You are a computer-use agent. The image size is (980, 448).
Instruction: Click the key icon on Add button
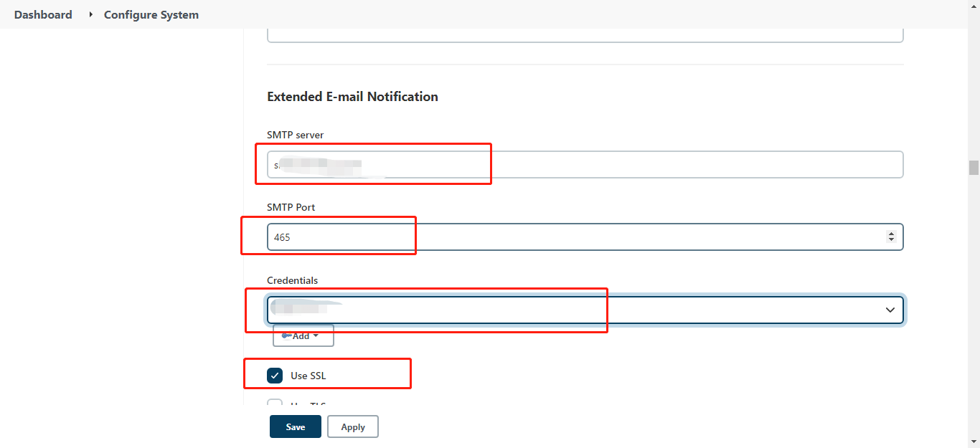point(286,335)
